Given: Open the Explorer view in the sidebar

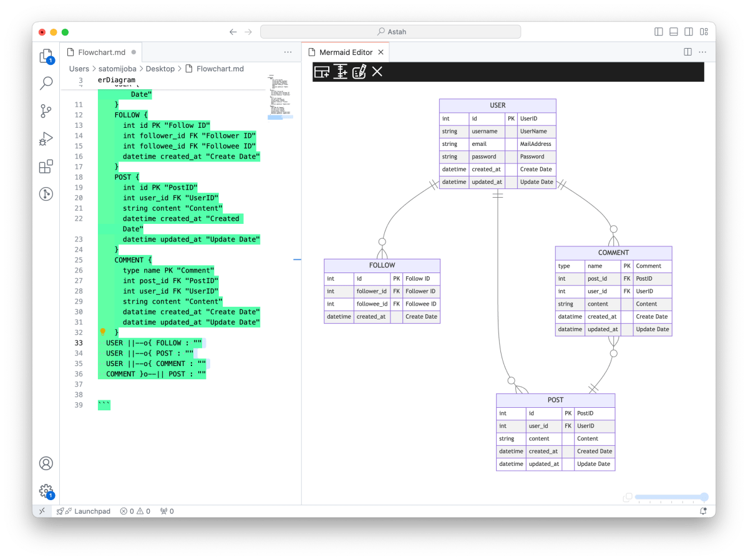Looking at the screenshot, I should (46, 56).
